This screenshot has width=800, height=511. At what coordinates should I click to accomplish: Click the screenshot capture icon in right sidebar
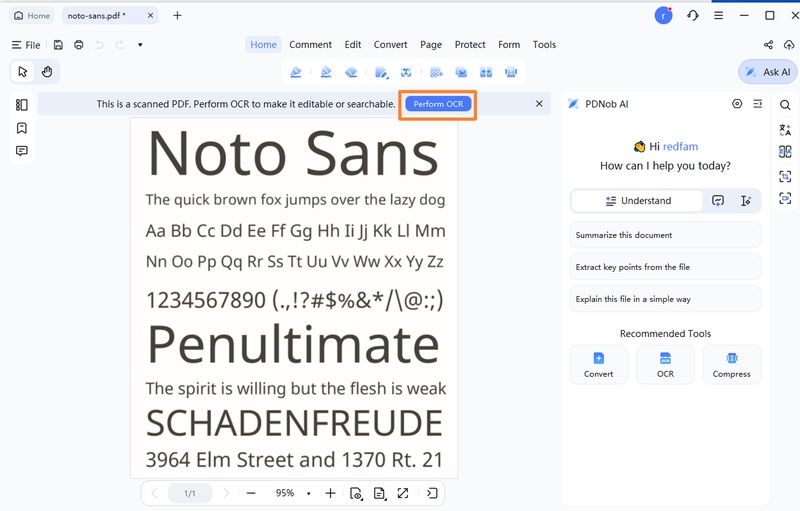785,176
